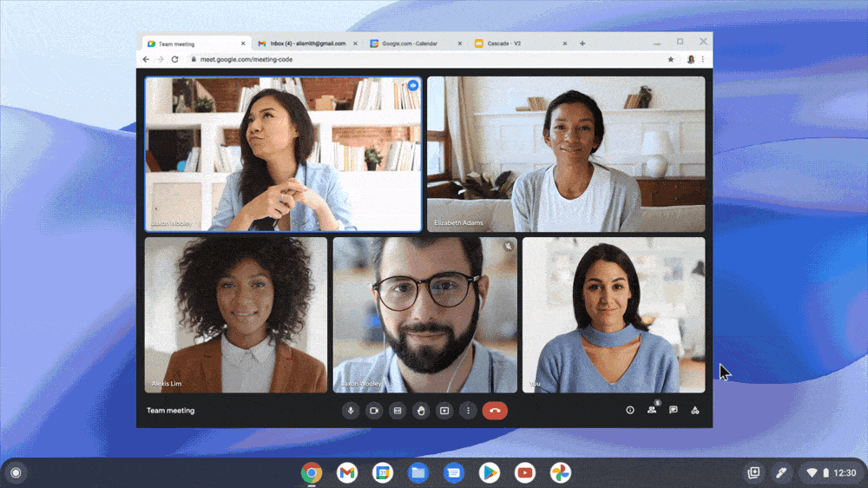This screenshot has width=868, height=488.
Task: Minimize the Chrome window
Action: pos(656,42)
